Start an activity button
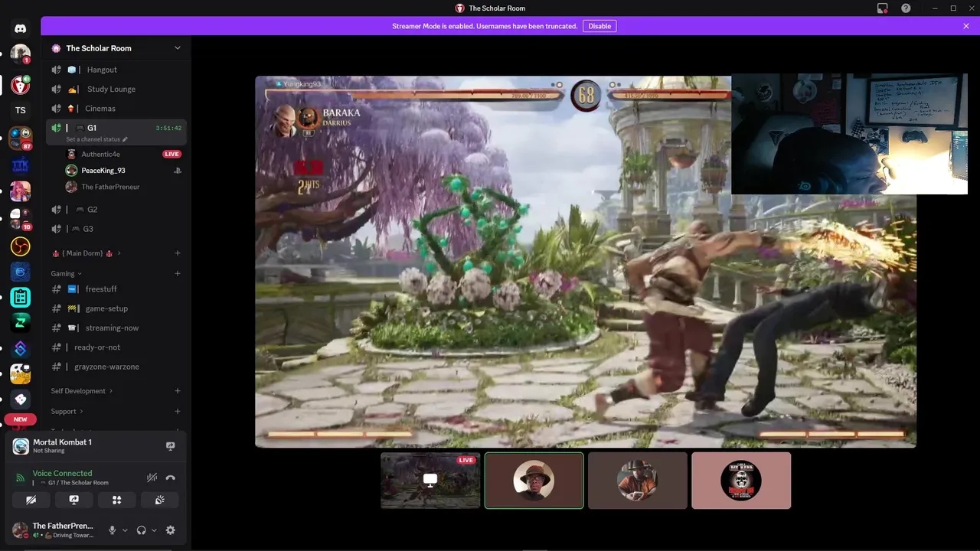Screen dimensions: 980x551 (117, 500)
